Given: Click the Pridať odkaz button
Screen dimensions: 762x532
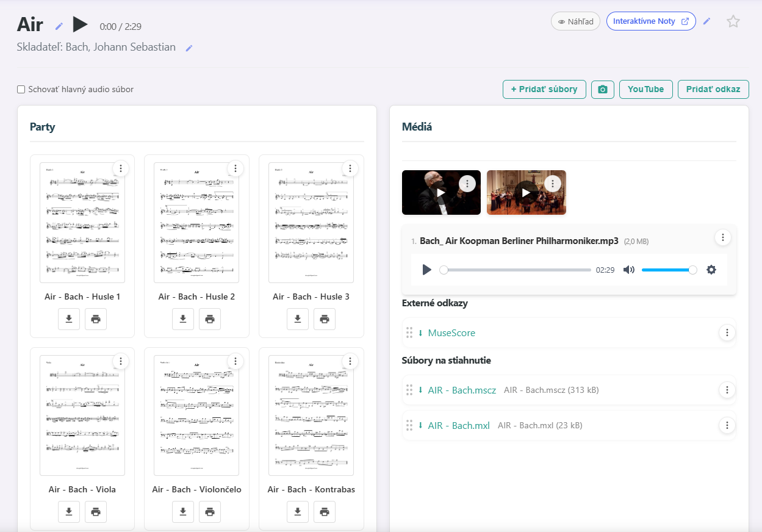Looking at the screenshot, I should point(713,89).
